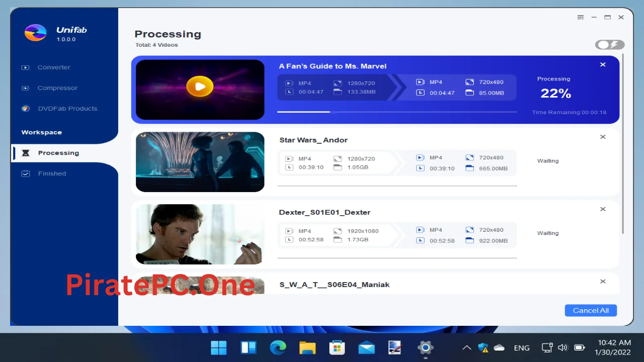This screenshot has height=362, width=644.
Task: Click the output resolution icon for Andor
Action: coord(469,158)
